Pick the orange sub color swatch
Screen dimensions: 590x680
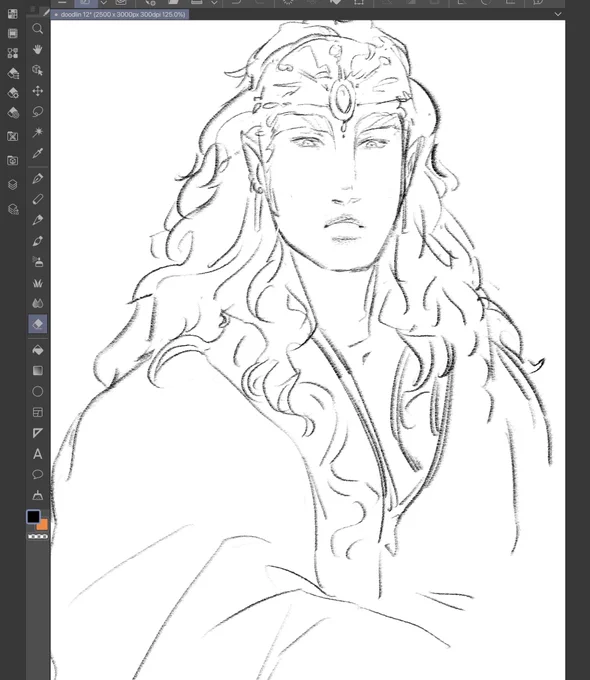tap(43, 526)
